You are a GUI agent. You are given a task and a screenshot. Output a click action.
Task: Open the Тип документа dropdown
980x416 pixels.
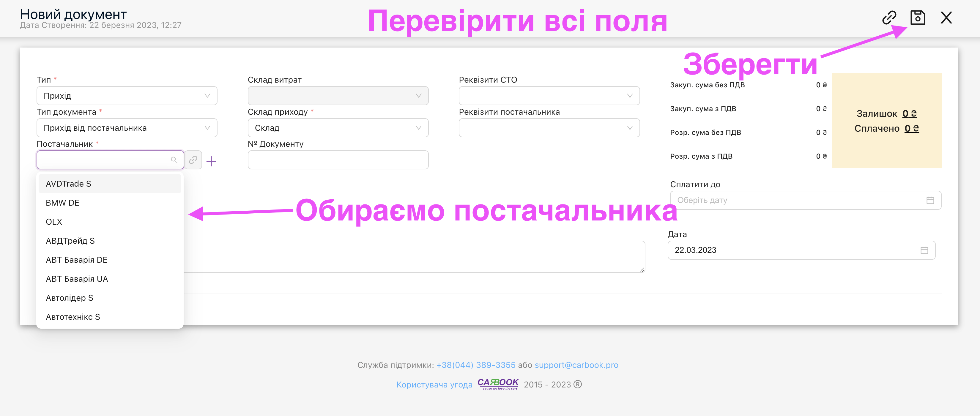click(x=127, y=128)
